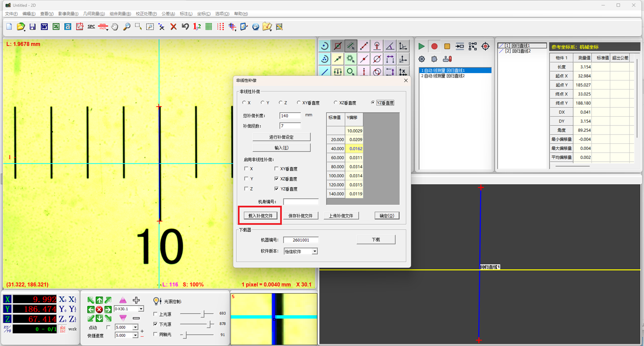Screen dimensions: 644x346
Task: Click the upward green arrow jog button
Action: pos(99,301)
